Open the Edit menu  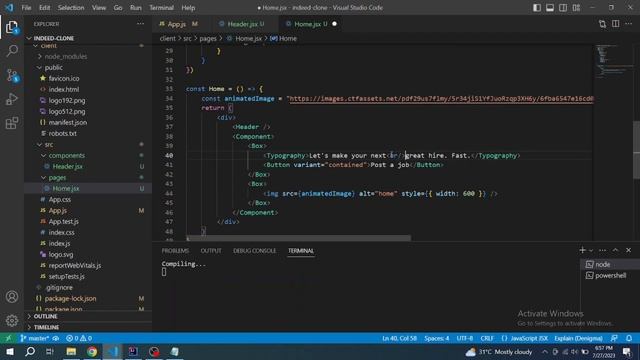tap(44, 8)
